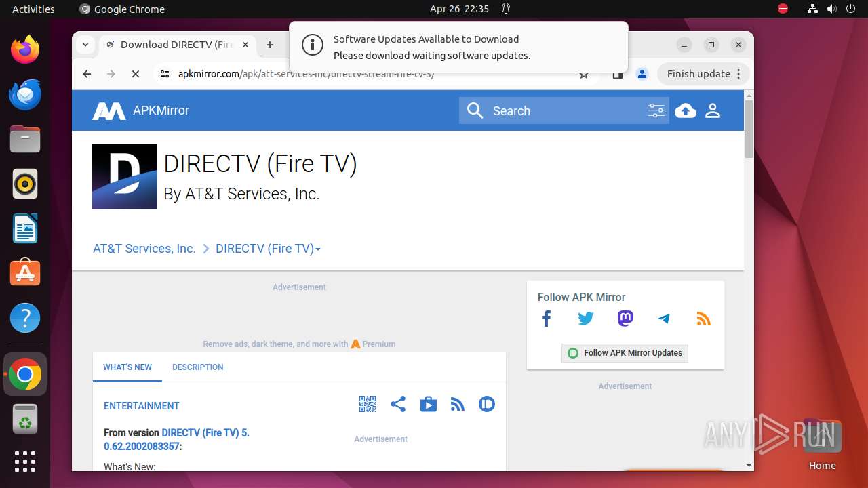Viewport: 868px width, 488px height.
Task: Open the Files manager from the dock
Action: (25, 139)
